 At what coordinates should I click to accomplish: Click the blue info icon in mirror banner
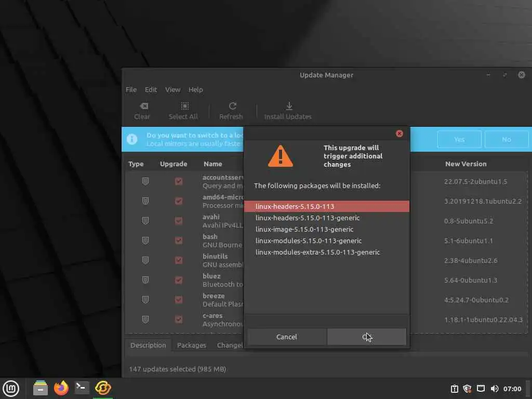[x=132, y=139]
